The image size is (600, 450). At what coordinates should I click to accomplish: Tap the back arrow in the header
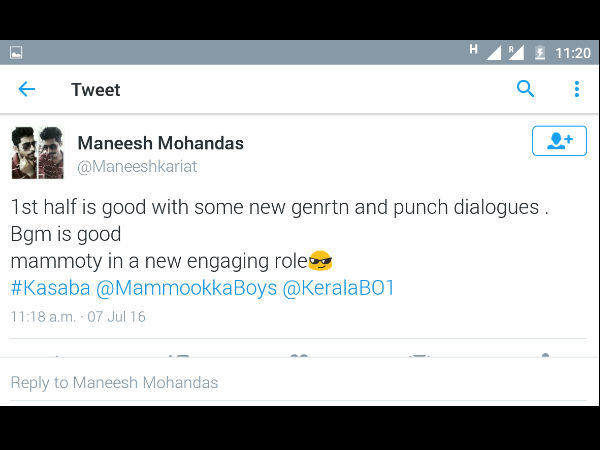(x=26, y=90)
